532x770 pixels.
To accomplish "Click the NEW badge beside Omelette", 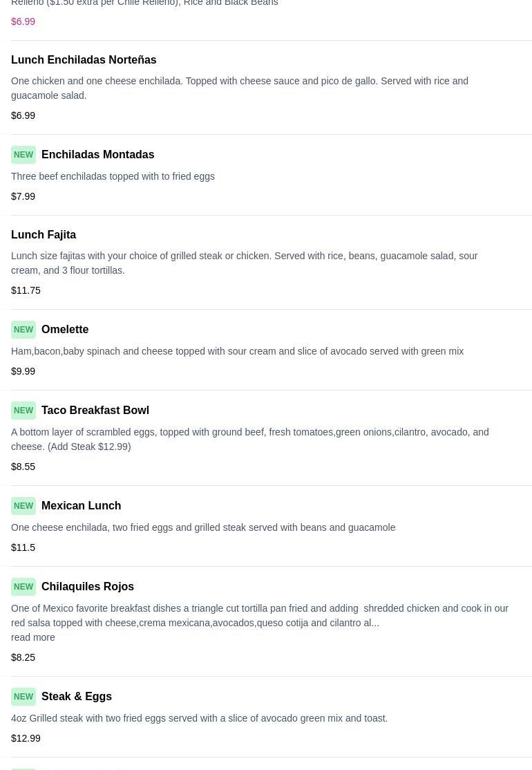I will 23,330.
